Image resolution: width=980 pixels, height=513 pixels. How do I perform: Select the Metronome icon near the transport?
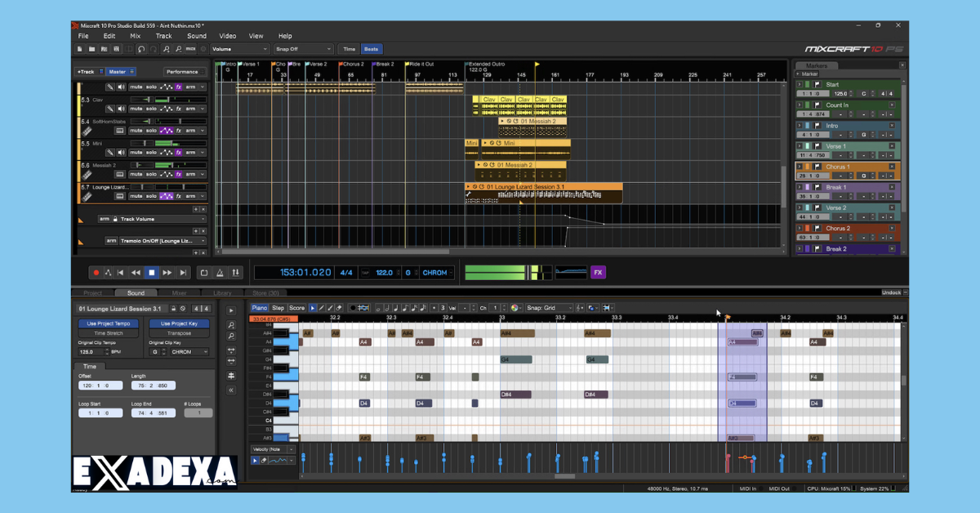[x=220, y=272]
